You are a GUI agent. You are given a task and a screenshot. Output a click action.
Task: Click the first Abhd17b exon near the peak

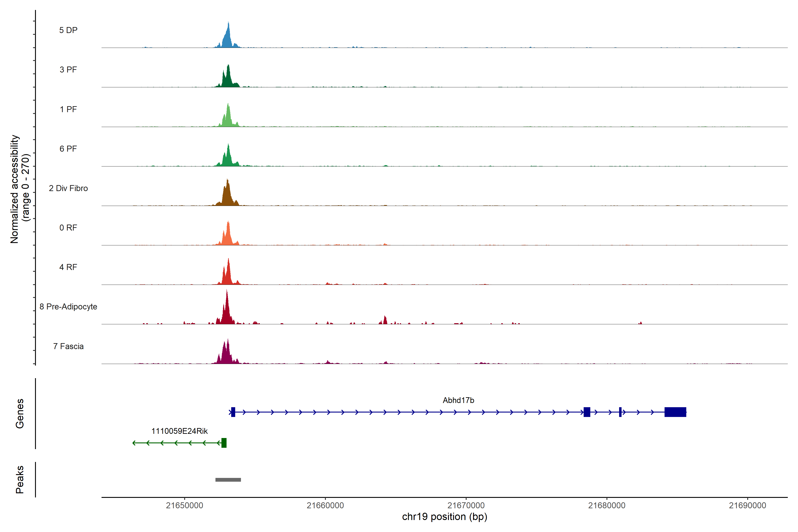tap(233, 412)
